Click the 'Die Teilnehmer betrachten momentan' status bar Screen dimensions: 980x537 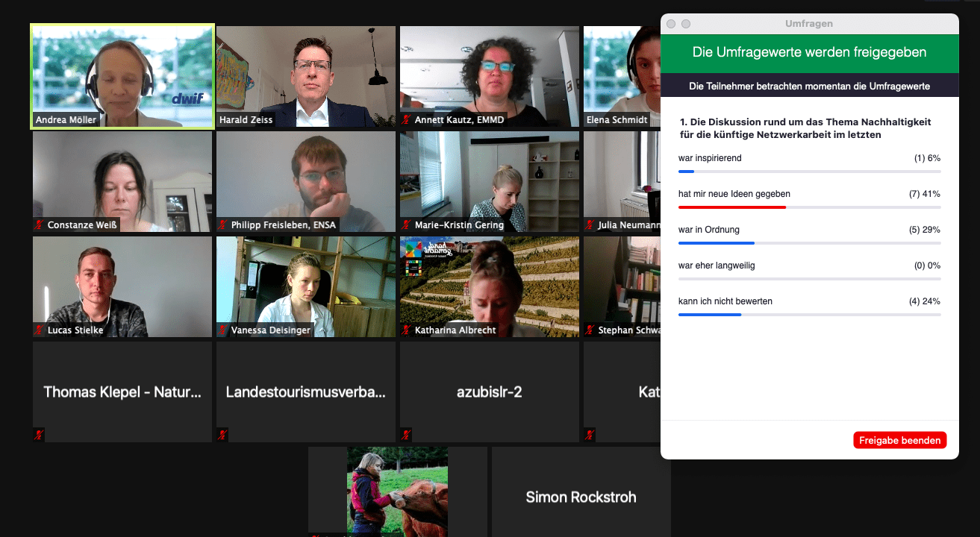point(810,87)
